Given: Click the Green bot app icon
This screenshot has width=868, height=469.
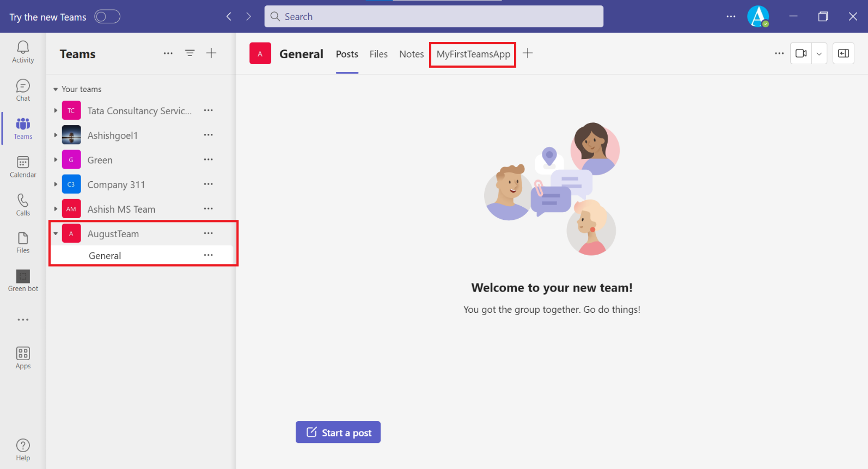Looking at the screenshot, I should (23, 280).
